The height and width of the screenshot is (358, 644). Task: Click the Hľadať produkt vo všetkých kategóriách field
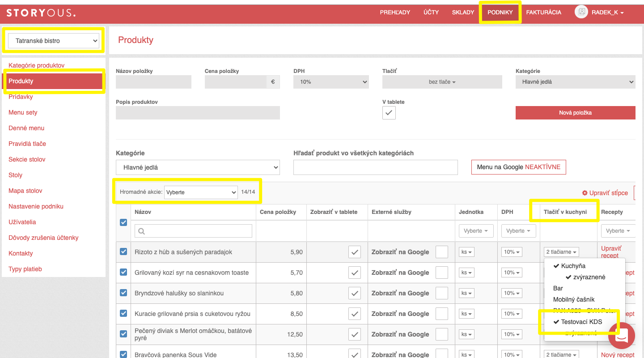click(376, 167)
